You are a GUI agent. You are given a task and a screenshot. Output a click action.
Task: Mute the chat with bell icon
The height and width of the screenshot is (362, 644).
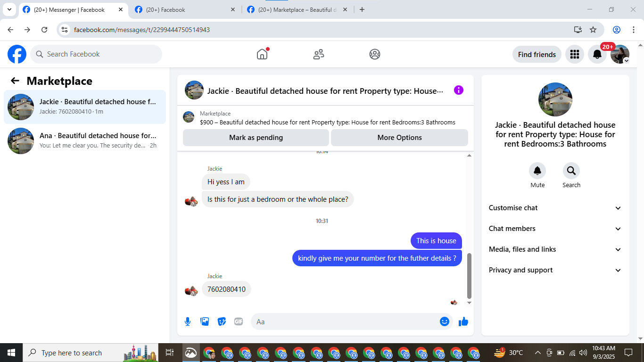coord(537,171)
